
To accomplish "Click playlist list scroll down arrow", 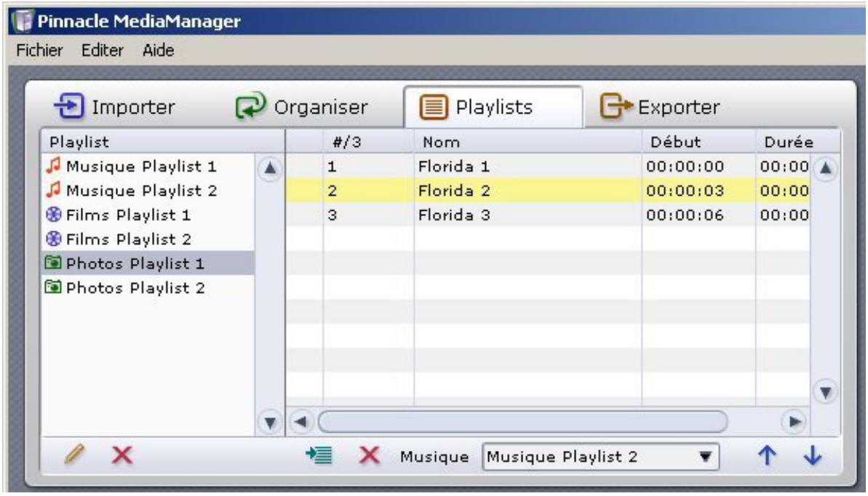I will (x=270, y=423).
